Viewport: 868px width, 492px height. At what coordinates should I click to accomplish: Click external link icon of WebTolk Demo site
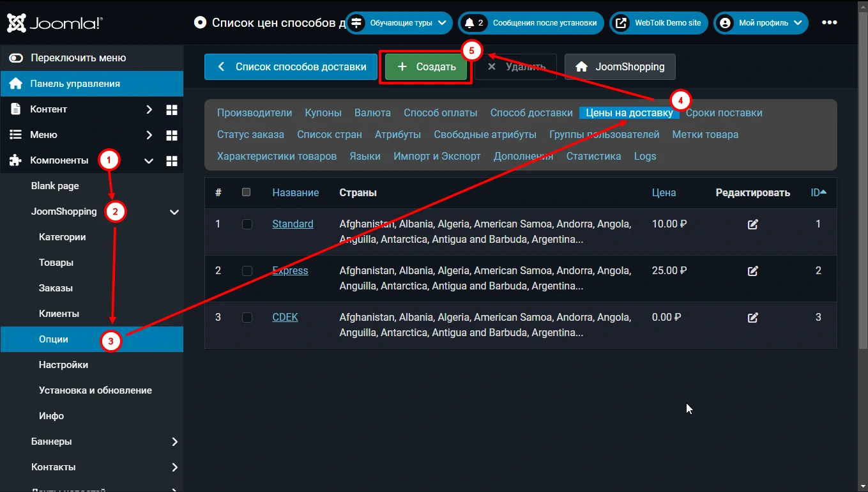[621, 23]
